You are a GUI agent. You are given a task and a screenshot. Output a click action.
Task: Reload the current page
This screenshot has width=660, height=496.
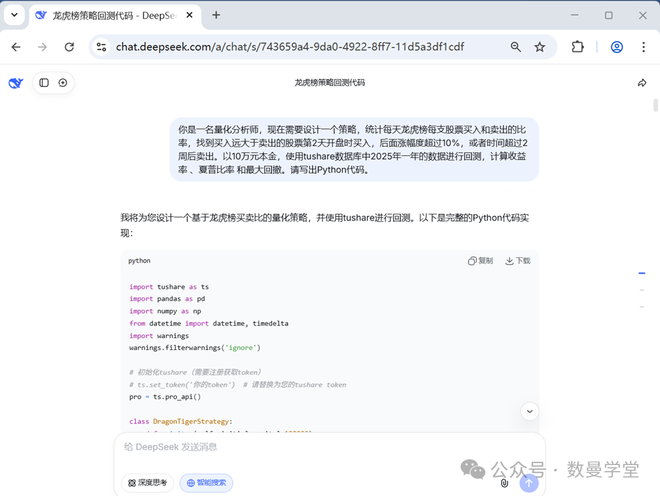click(x=69, y=47)
